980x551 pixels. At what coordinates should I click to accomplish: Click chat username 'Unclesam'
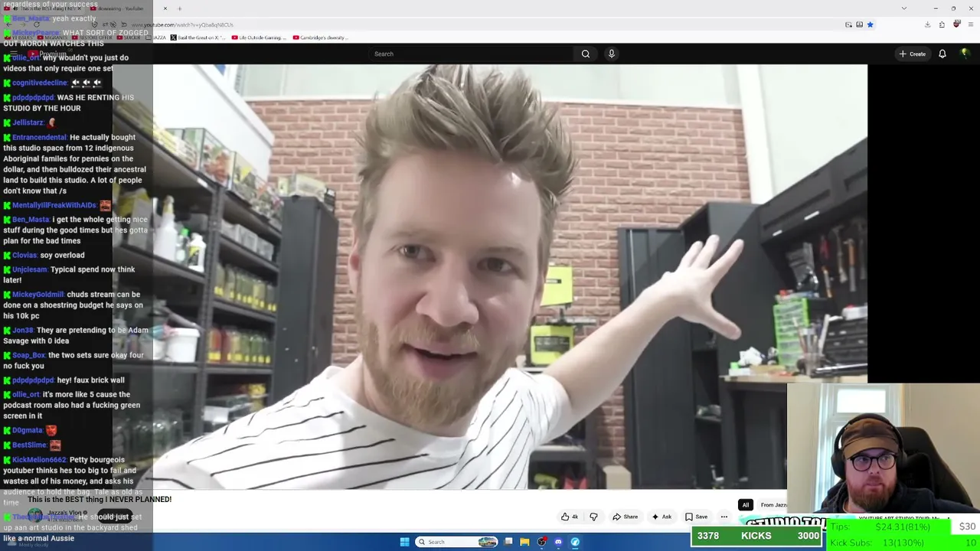[x=29, y=269]
